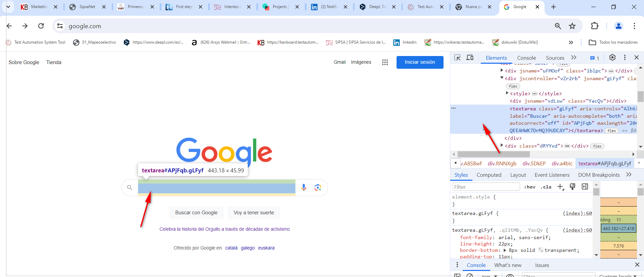The image size is (644, 277).
Task: Open the Computed styles tab
Action: pos(489,175)
